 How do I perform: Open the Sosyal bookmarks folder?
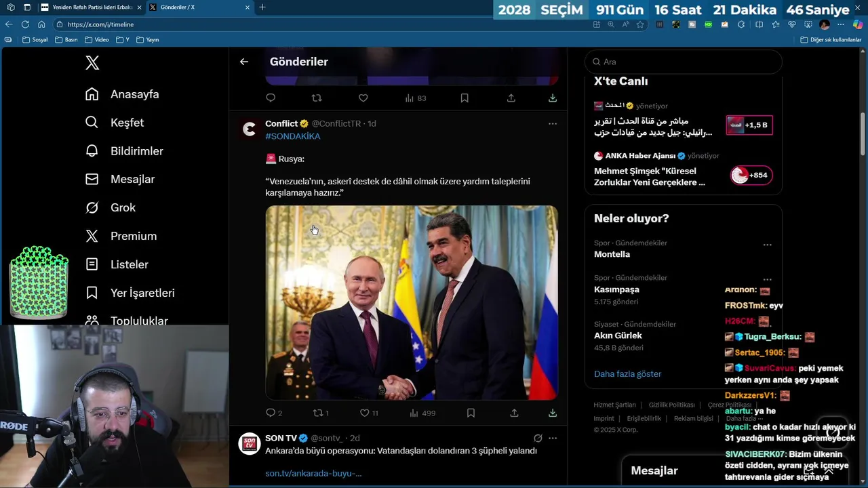coord(35,40)
